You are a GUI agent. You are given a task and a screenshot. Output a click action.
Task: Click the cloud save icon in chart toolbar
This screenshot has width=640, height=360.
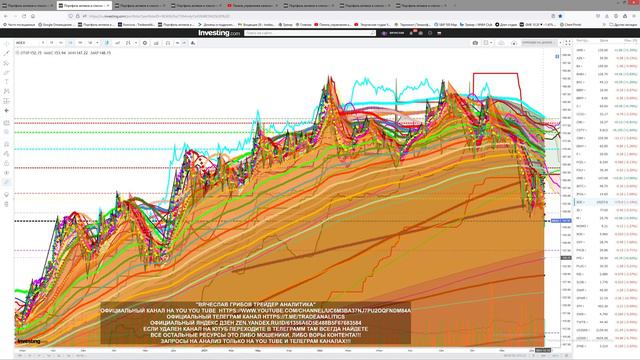point(501,43)
